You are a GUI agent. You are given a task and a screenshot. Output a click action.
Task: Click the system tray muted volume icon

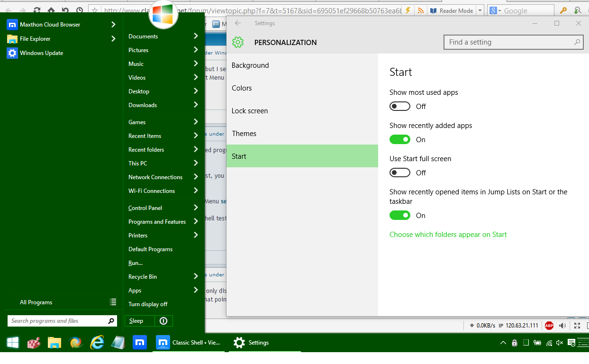coord(560,343)
